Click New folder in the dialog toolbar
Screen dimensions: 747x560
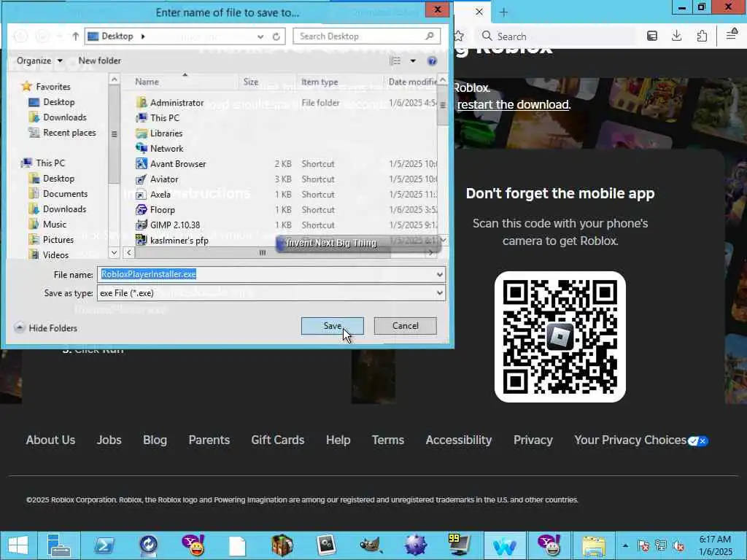tap(99, 61)
